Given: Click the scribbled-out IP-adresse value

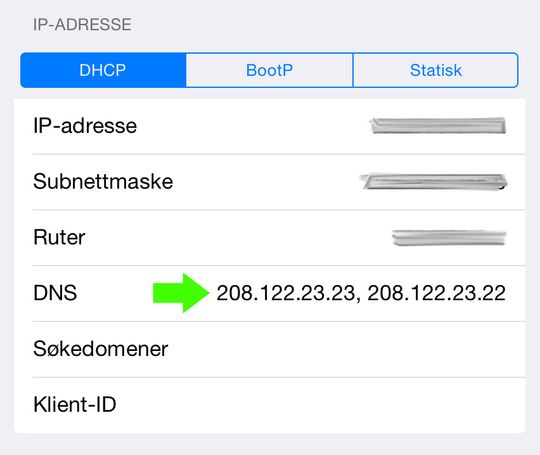Looking at the screenshot, I should [438, 126].
